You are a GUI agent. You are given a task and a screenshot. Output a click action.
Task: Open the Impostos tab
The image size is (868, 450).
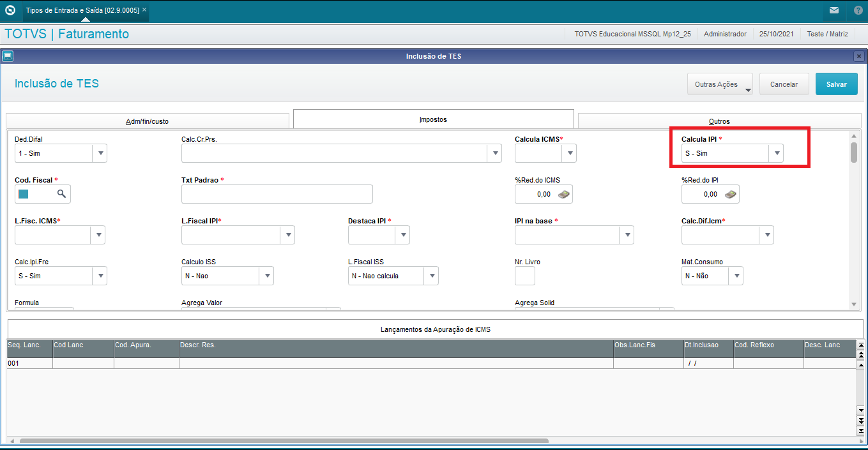(433, 119)
